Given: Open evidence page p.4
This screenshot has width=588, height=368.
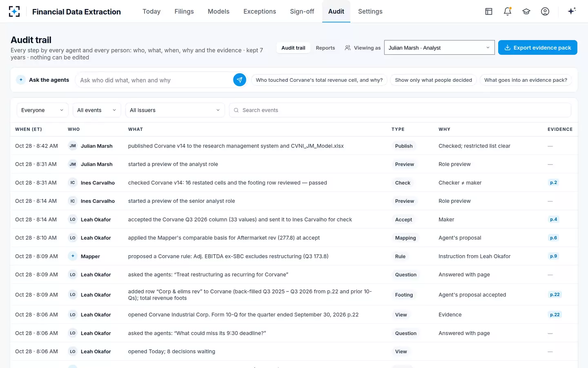Looking at the screenshot, I should [x=553, y=220].
